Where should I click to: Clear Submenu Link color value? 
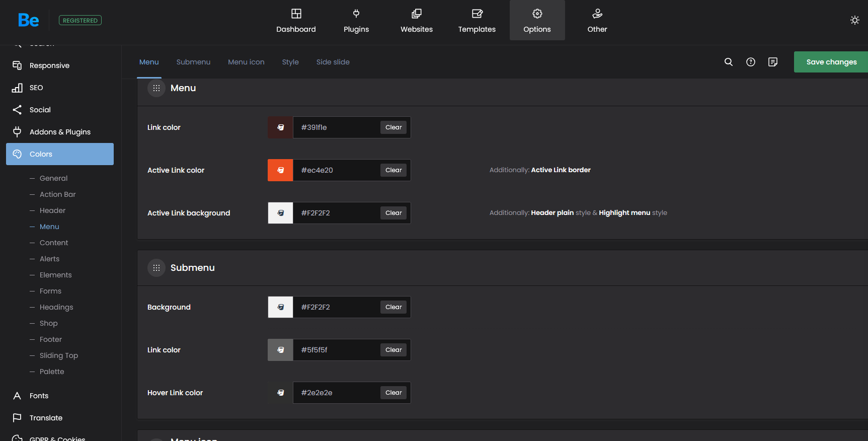point(393,350)
